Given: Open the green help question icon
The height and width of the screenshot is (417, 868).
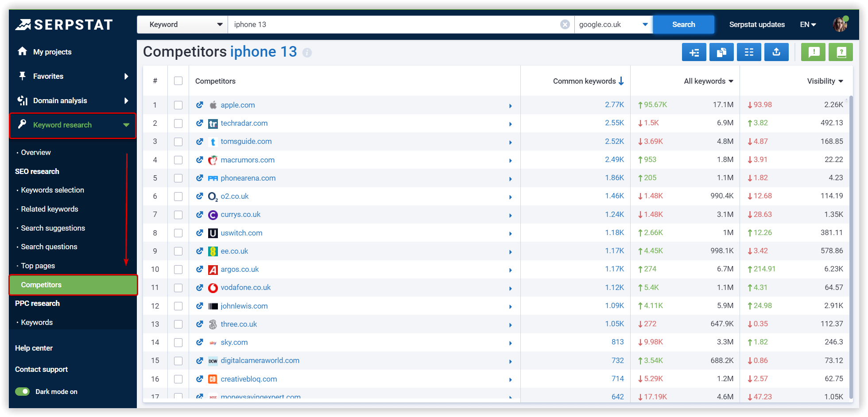Looking at the screenshot, I should click(x=841, y=52).
